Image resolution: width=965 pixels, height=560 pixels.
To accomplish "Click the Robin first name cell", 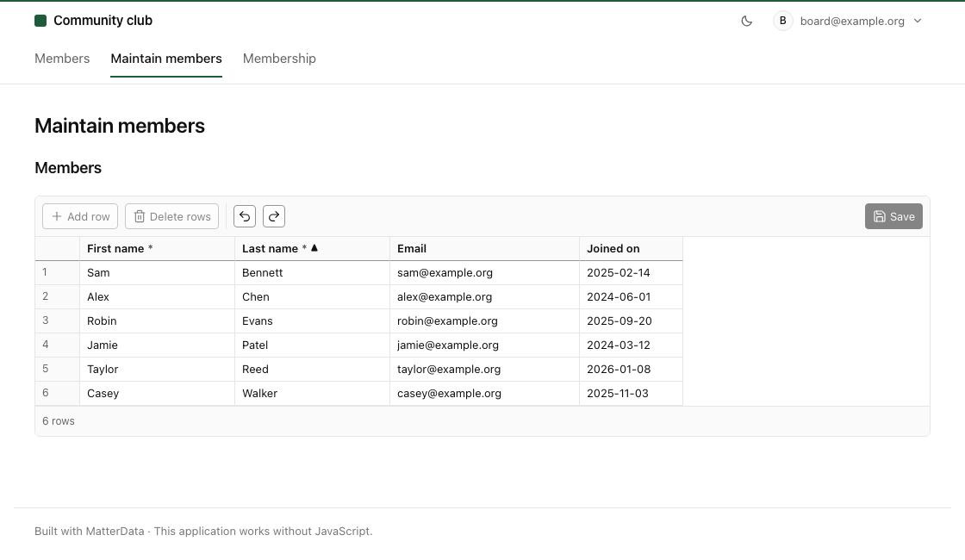I will click(157, 320).
